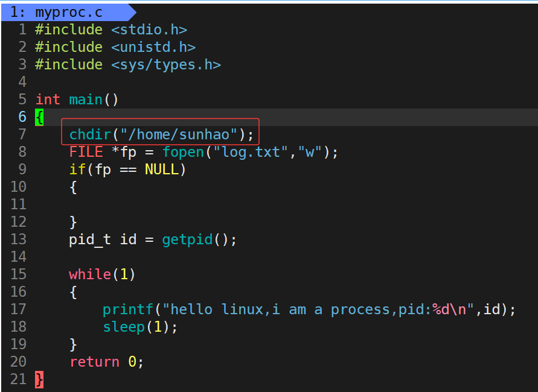Click the 'pid_t' type on line 13
Image resolution: width=538 pixels, height=392 pixels.
(x=90, y=239)
